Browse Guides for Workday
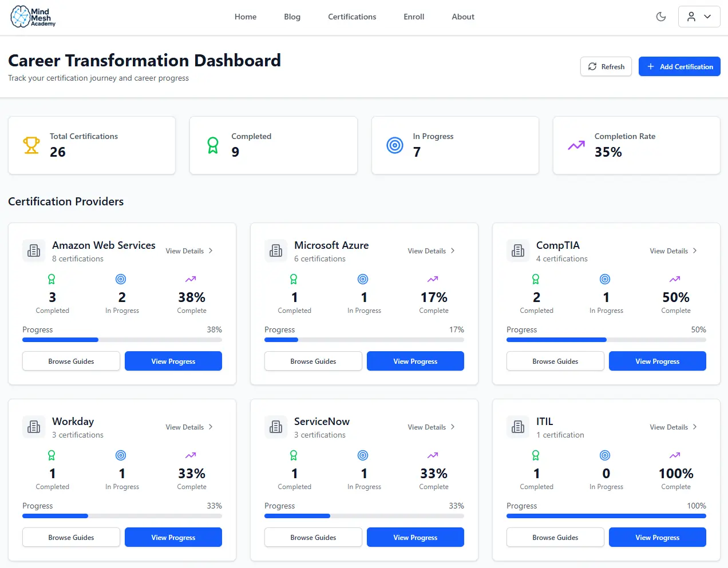 tap(71, 537)
